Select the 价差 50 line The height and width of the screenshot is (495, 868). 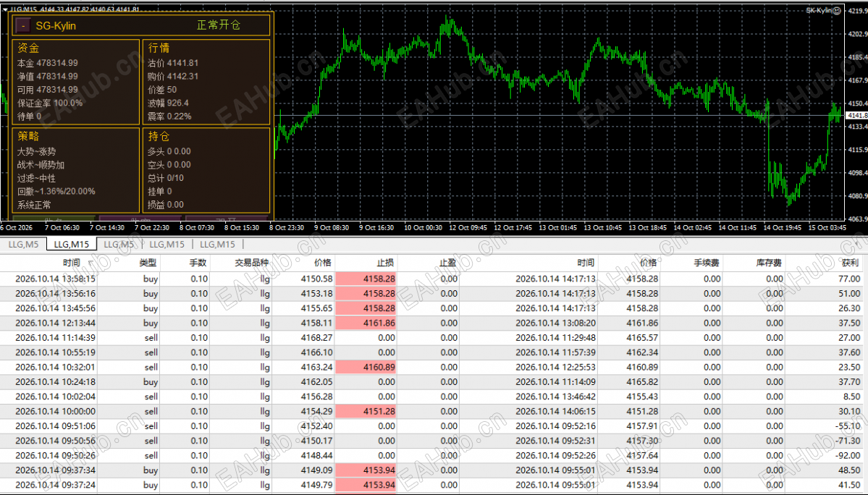click(x=162, y=90)
